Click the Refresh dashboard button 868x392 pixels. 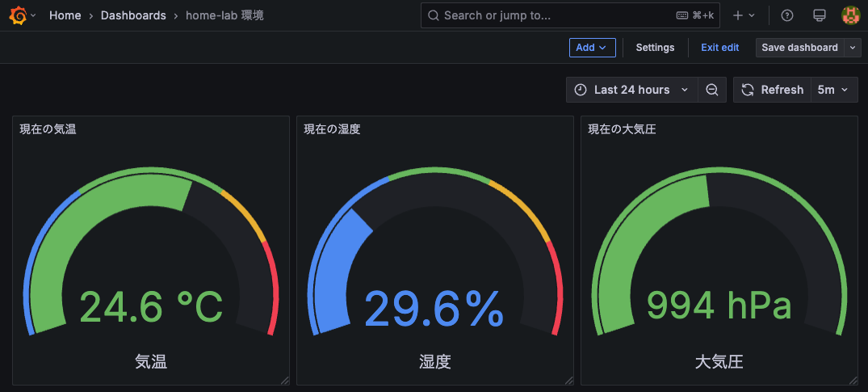[x=772, y=90]
